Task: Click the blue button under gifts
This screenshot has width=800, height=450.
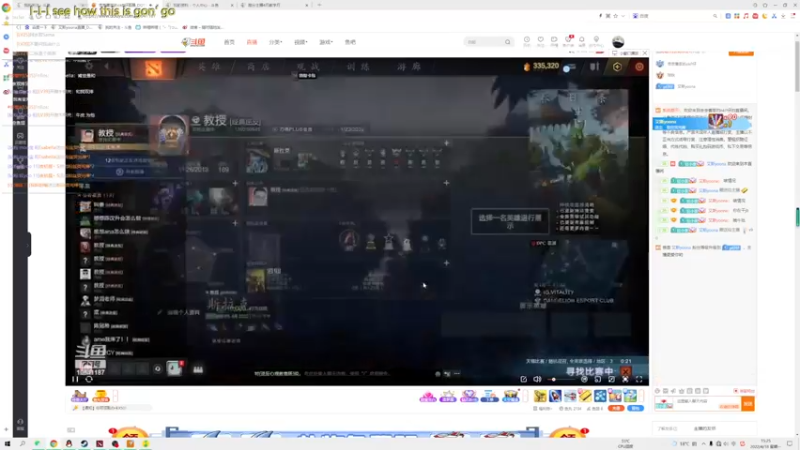Action: point(636,408)
